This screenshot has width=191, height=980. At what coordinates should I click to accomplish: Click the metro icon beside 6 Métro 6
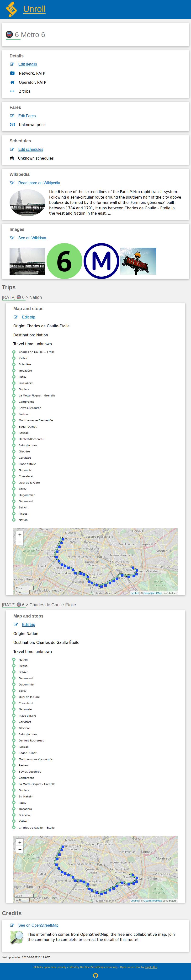tap(9, 35)
